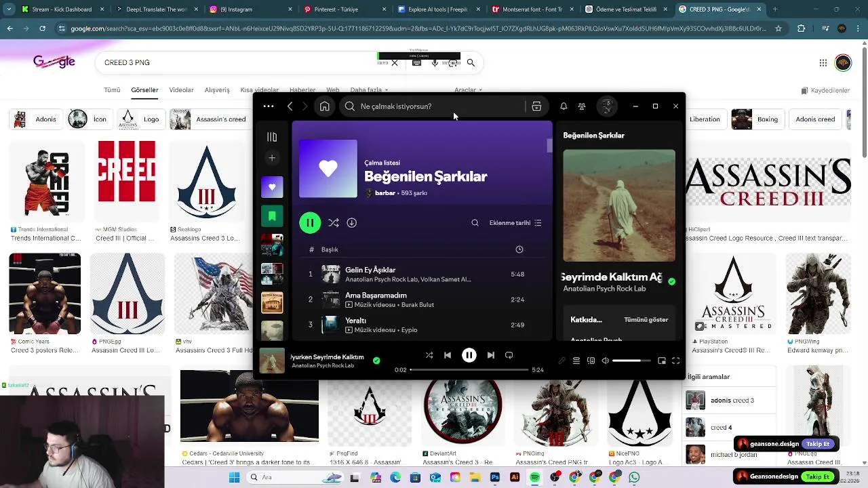Toggle liked checkmark beside Seyrimde Kalktım title
Viewport: 868px width, 488px height.
[671, 281]
